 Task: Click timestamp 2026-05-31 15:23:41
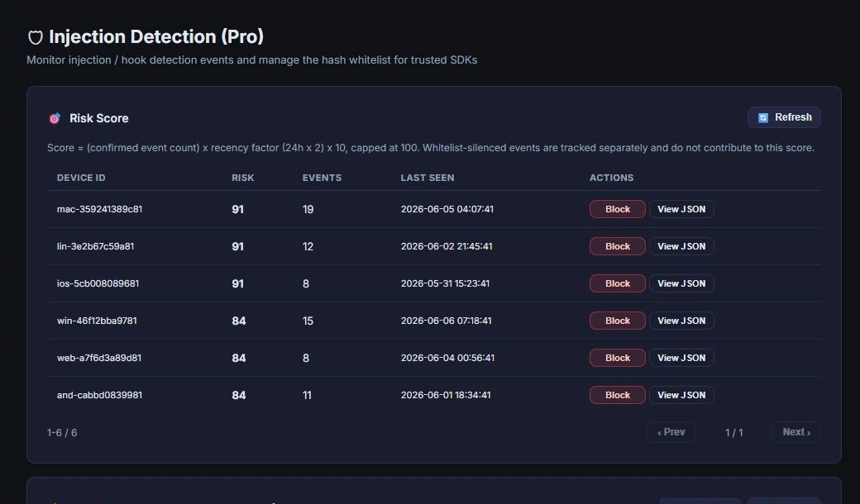[x=445, y=283]
